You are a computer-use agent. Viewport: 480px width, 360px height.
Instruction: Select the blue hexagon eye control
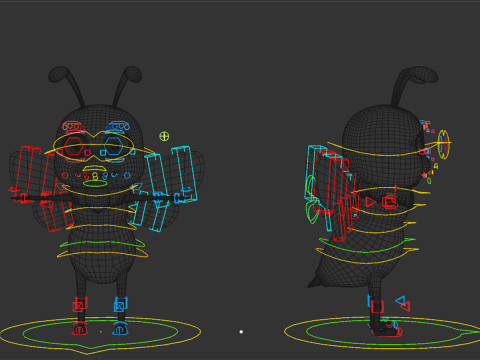tap(114, 146)
